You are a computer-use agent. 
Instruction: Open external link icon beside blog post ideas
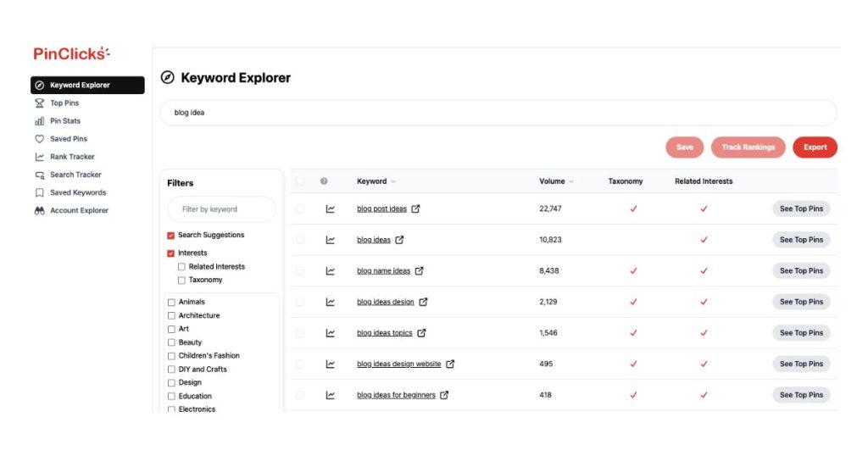click(x=416, y=209)
